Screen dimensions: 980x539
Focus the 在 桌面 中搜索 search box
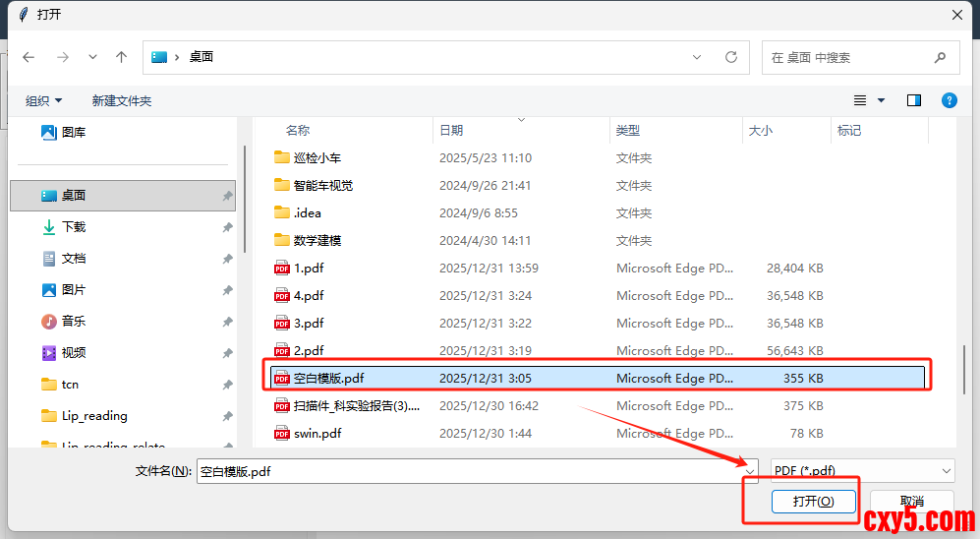[861, 57]
